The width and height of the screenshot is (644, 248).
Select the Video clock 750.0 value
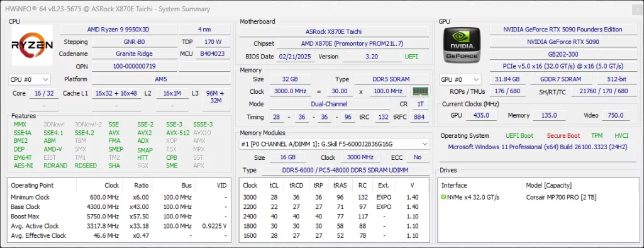[x=616, y=116]
